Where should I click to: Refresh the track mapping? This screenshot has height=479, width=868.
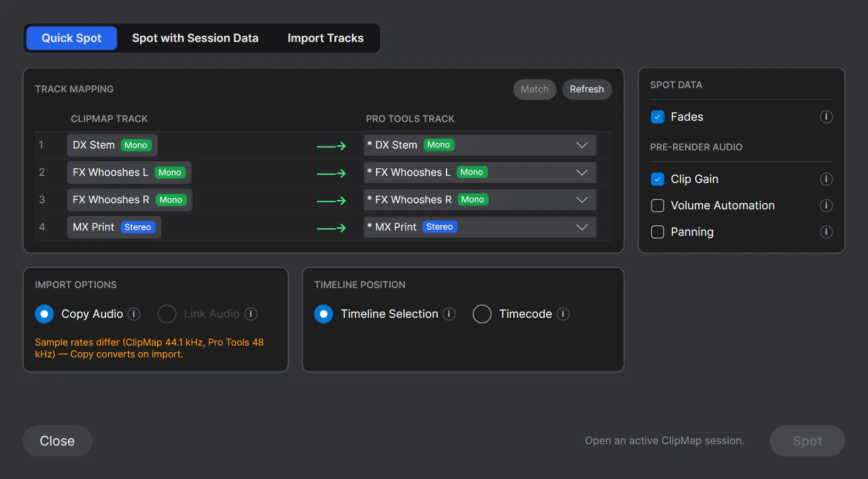pos(587,90)
